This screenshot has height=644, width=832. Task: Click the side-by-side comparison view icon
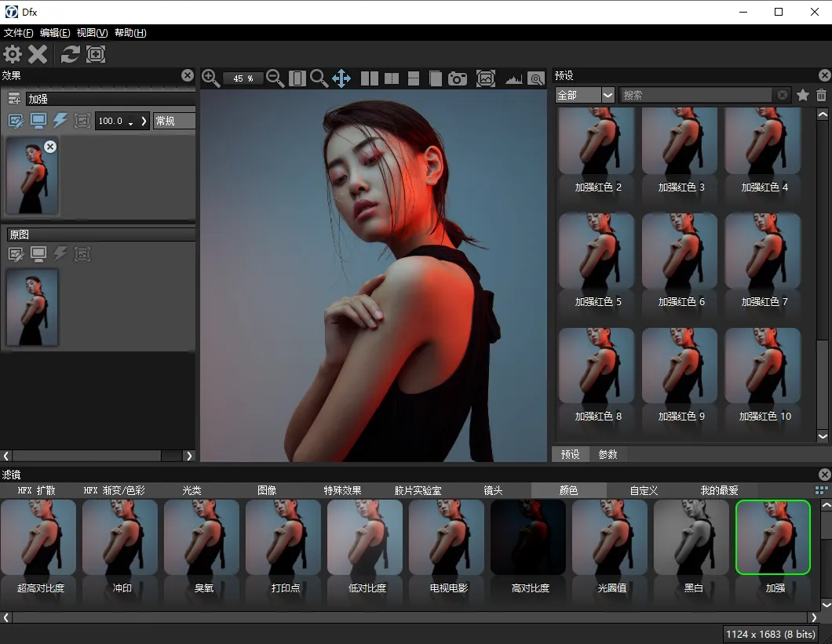(370, 78)
